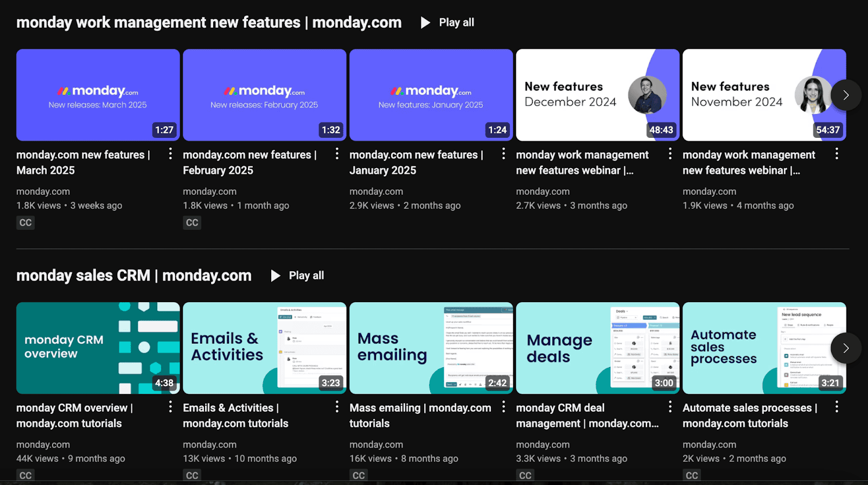Click CC badge under March 2025 video

point(25,222)
